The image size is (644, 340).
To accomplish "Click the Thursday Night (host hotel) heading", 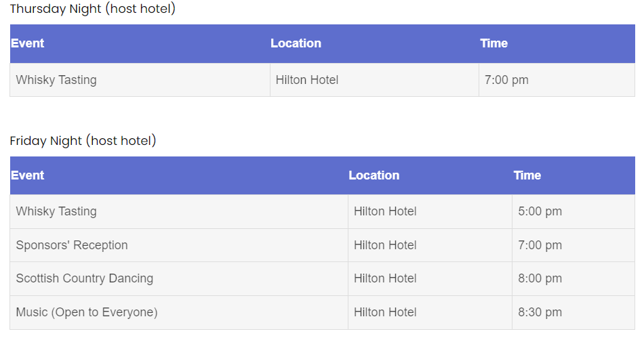I will [x=93, y=9].
